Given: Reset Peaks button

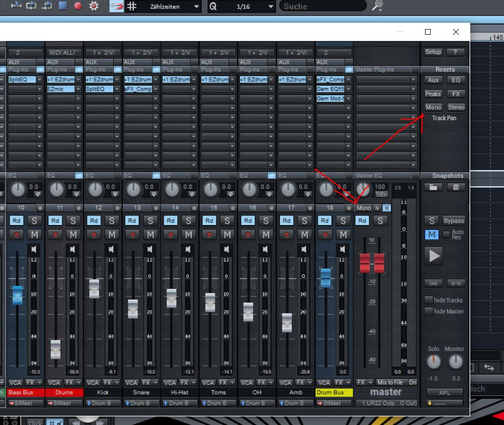Looking at the screenshot, I should pos(433,94).
